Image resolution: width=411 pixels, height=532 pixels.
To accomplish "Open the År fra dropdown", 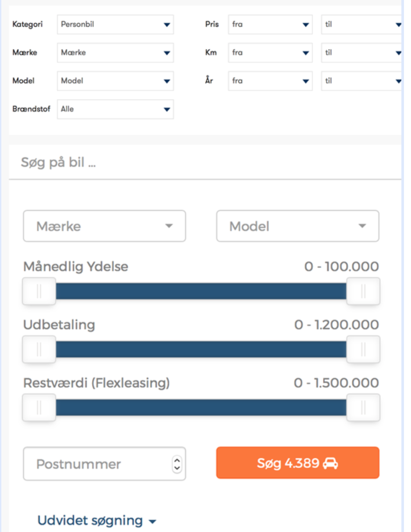I will click(x=270, y=81).
